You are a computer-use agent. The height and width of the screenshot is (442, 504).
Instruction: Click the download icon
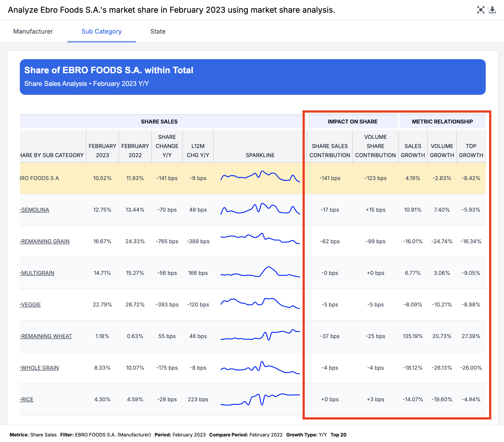coord(492,10)
